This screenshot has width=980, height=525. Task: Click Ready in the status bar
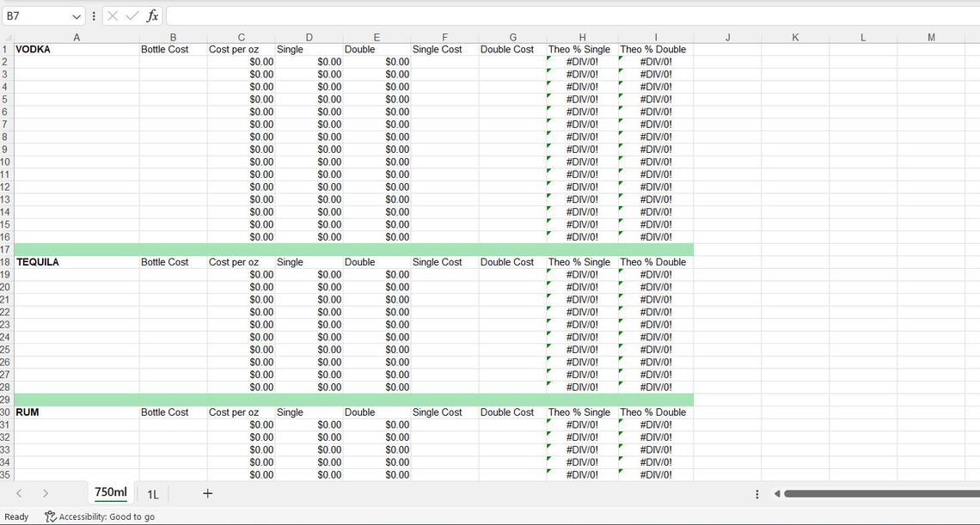click(17, 516)
